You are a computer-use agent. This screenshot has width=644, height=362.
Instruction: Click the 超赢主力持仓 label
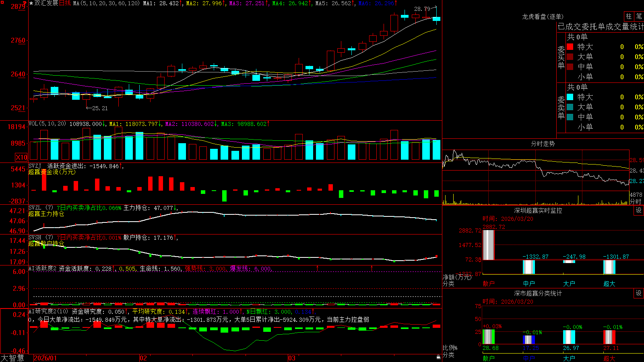pos(46,214)
